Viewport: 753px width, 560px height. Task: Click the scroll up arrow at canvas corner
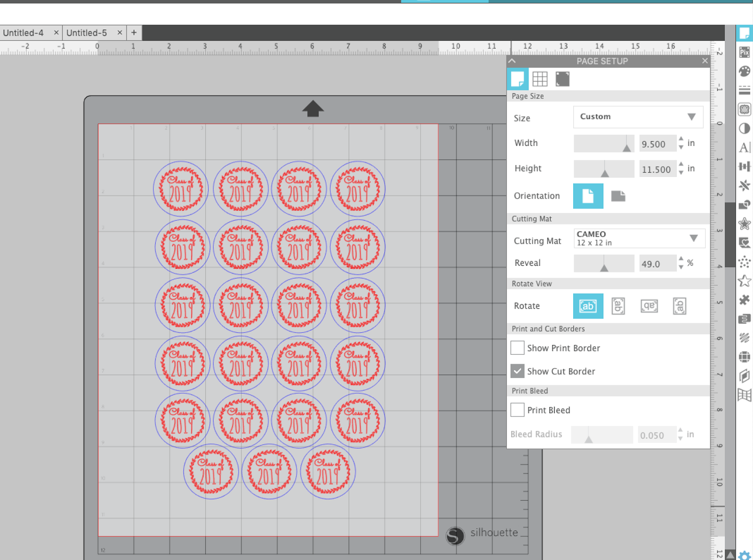(x=730, y=555)
